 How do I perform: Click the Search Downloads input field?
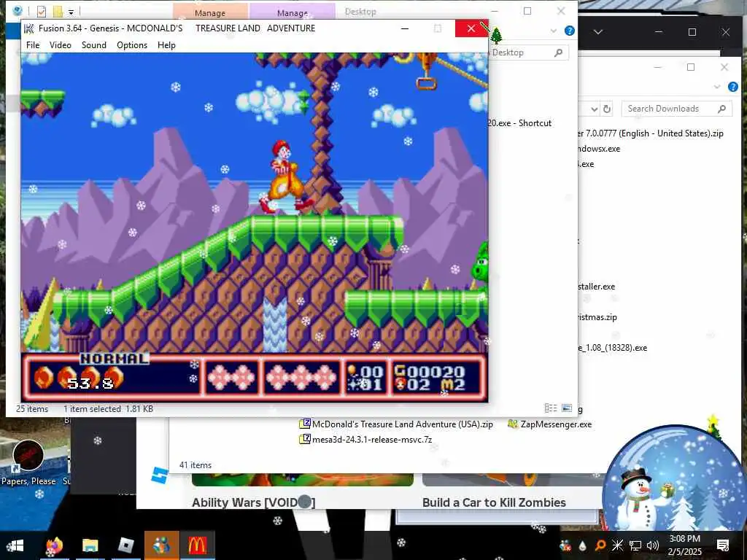676,109
